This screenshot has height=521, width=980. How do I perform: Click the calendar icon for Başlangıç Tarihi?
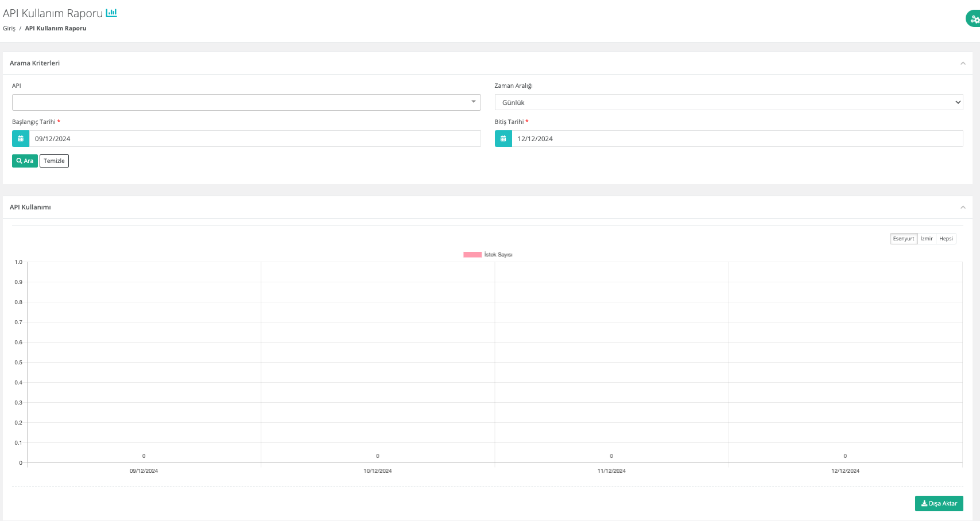(x=21, y=138)
